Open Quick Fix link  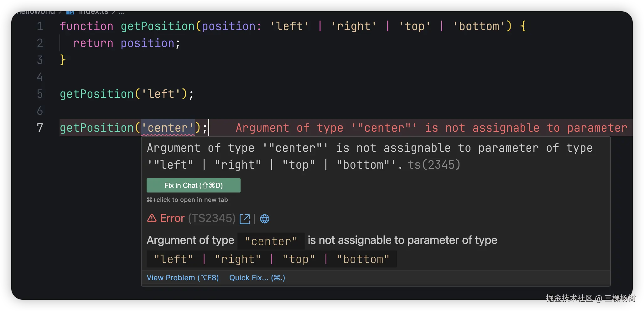(x=257, y=278)
